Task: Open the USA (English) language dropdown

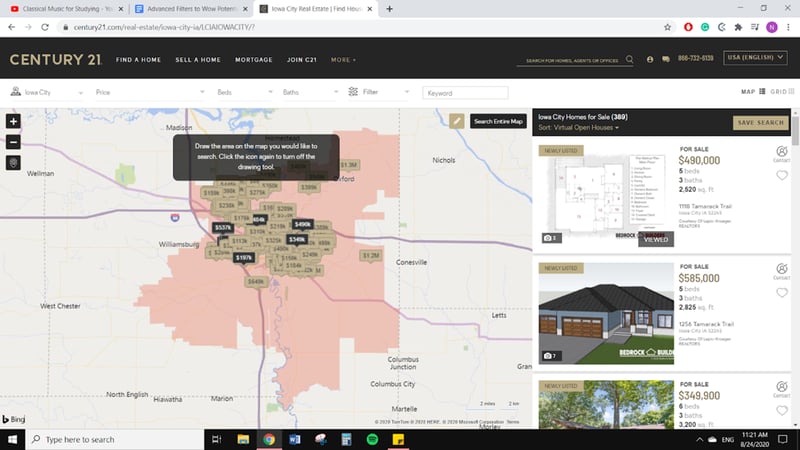Action: (x=755, y=58)
